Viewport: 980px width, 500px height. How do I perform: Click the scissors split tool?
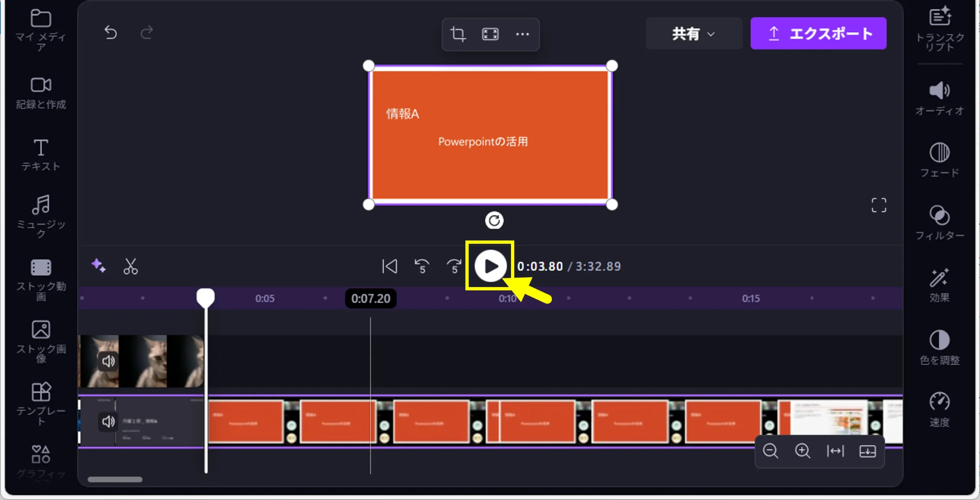click(131, 266)
